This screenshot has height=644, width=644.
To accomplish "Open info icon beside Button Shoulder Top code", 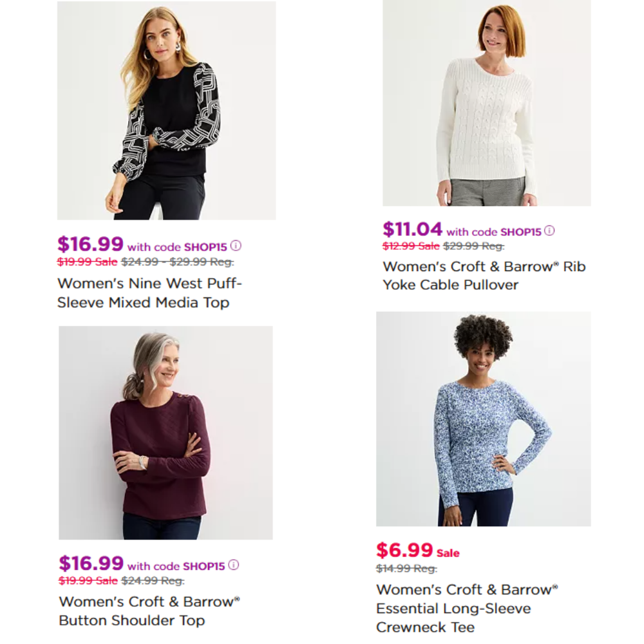I will click(233, 565).
